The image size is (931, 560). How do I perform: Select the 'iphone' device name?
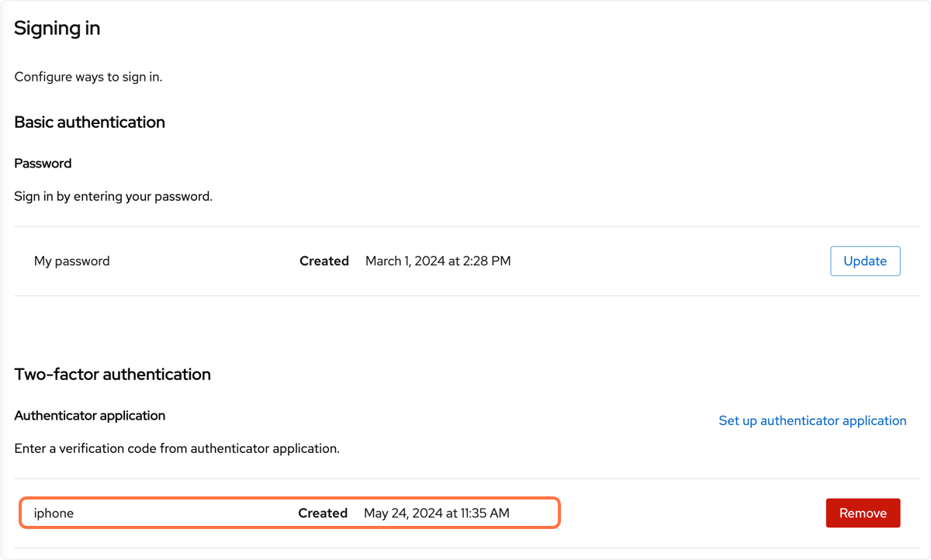(x=54, y=513)
